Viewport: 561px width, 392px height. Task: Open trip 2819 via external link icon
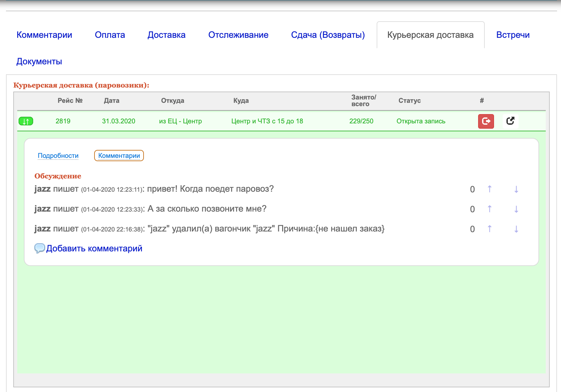tap(511, 121)
